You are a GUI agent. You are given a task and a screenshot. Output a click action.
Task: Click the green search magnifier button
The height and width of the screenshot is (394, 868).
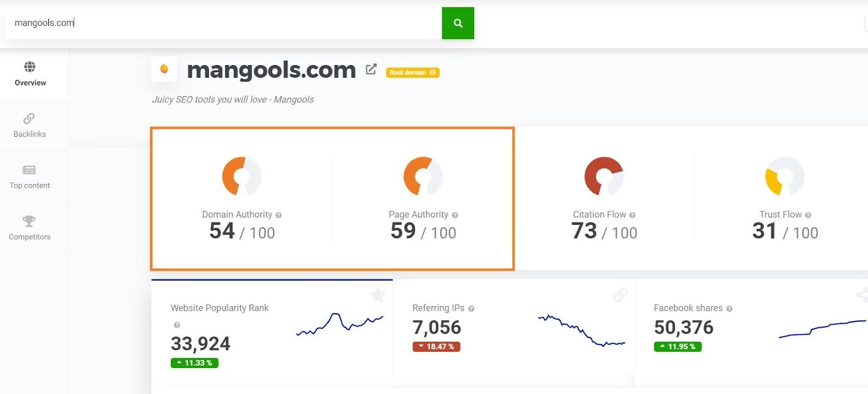coord(458,23)
